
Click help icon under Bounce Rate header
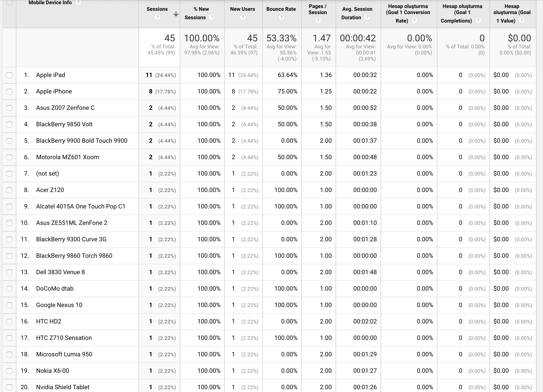click(x=281, y=17)
